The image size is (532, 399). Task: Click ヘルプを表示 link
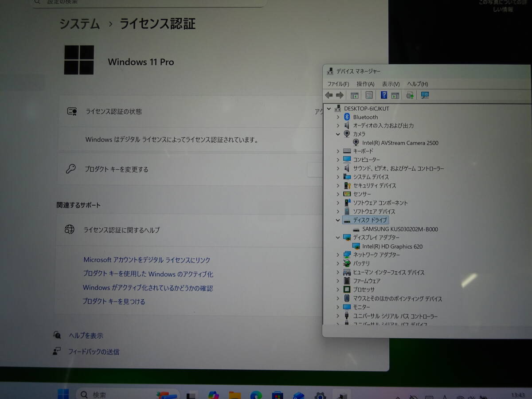pyautogui.click(x=86, y=336)
